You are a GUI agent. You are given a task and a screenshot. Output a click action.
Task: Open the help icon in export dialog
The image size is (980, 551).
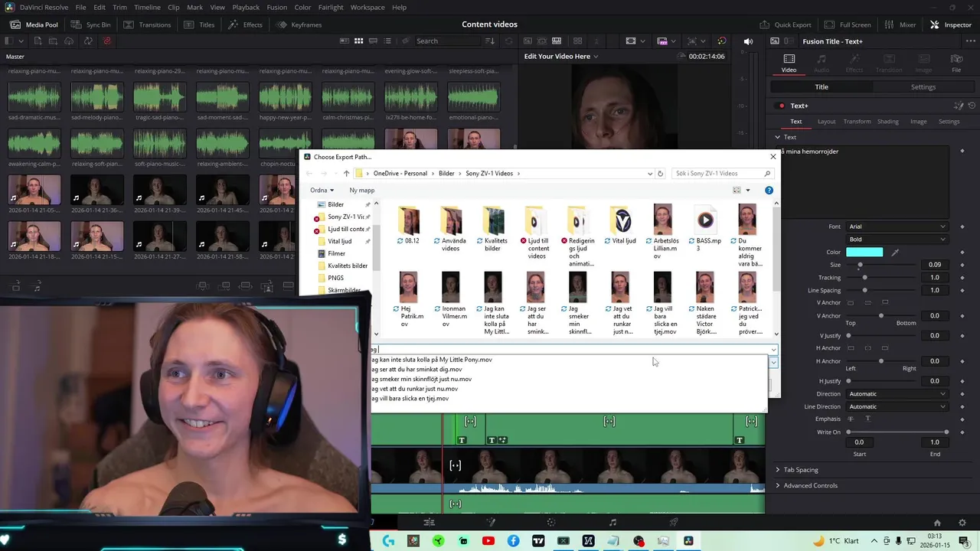[x=769, y=191]
